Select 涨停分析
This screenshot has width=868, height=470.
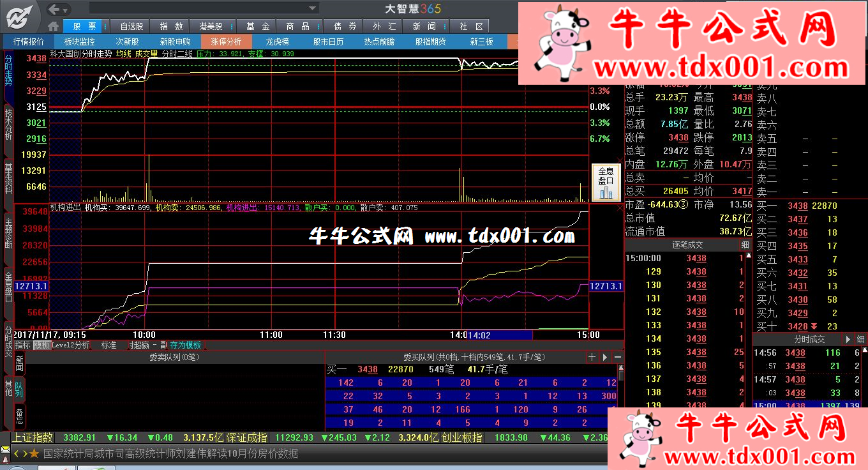tap(226, 42)
